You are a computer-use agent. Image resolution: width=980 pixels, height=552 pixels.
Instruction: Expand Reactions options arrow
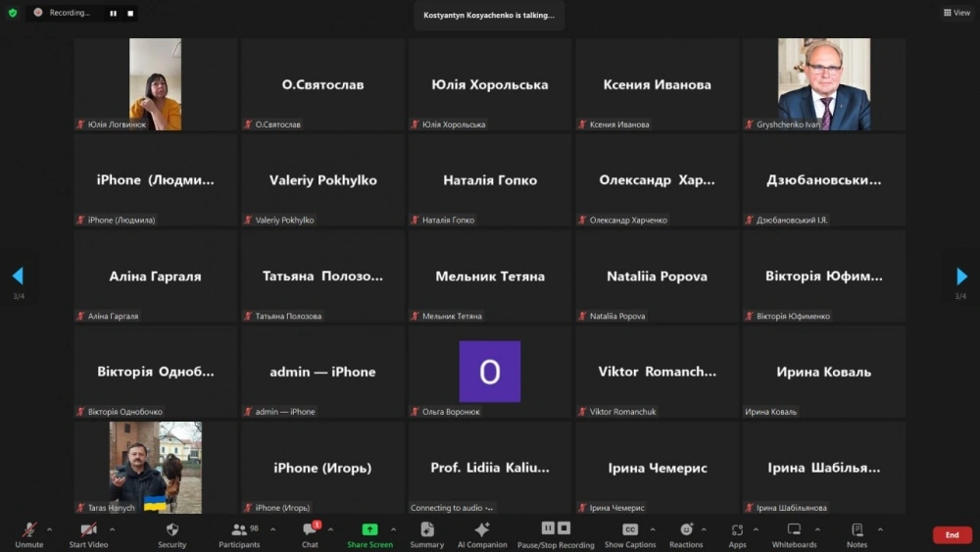coord(704,529)
